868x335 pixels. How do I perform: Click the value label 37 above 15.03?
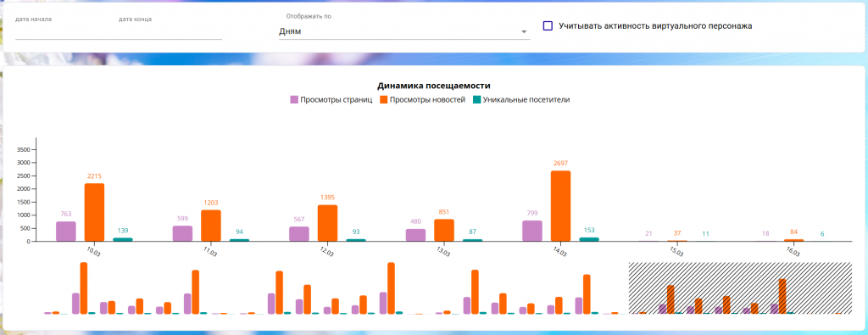click(677, 234)
